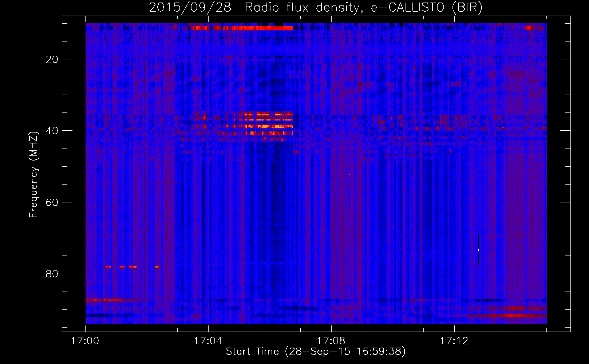Screen dimensions: 589x364
Task: Click the 'Frequency (MHZ)' y-axis label
Action: 33,175
